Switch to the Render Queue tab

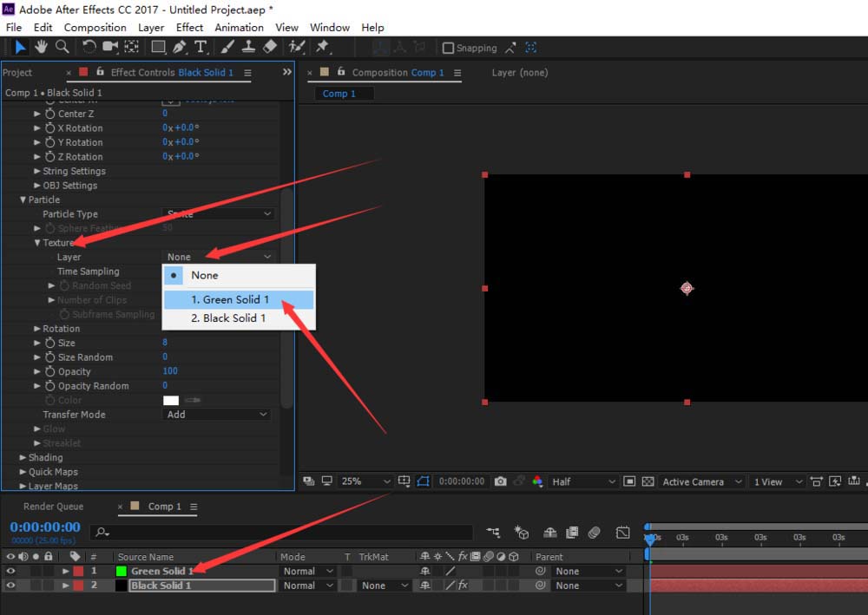(53, 507)
